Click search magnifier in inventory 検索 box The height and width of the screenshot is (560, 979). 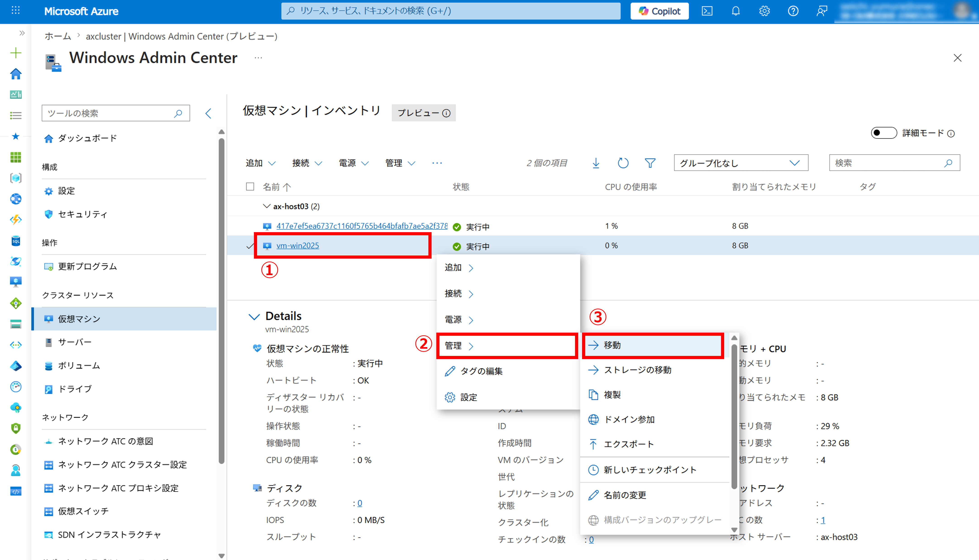pos(948,163)
